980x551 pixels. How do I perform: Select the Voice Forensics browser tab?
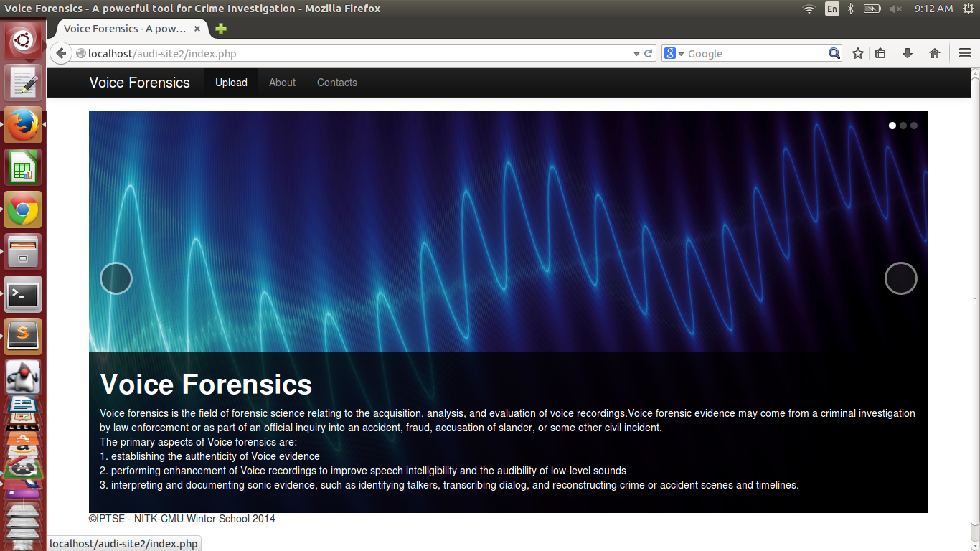pos(128,29)
